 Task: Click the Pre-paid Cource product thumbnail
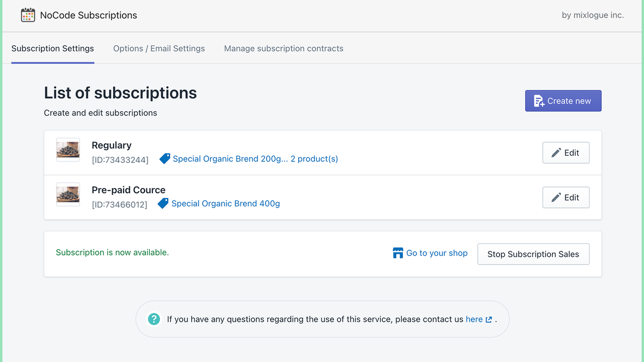67,194
